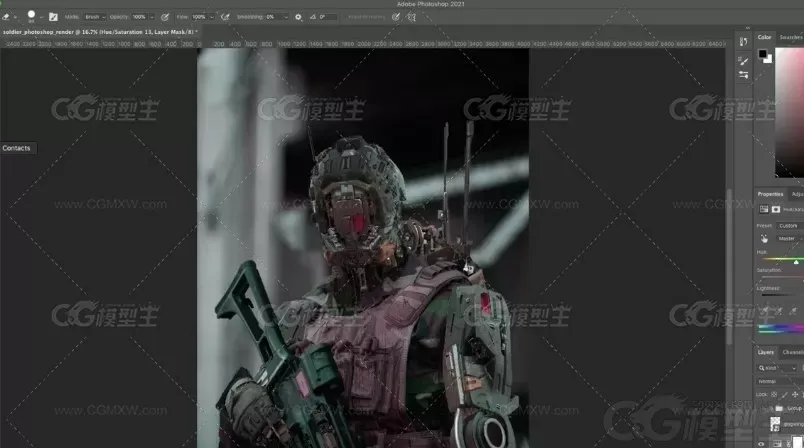Open the Brushes panel icon
The width and height of the screenshot is (804, 448).
tap(743, 61)
